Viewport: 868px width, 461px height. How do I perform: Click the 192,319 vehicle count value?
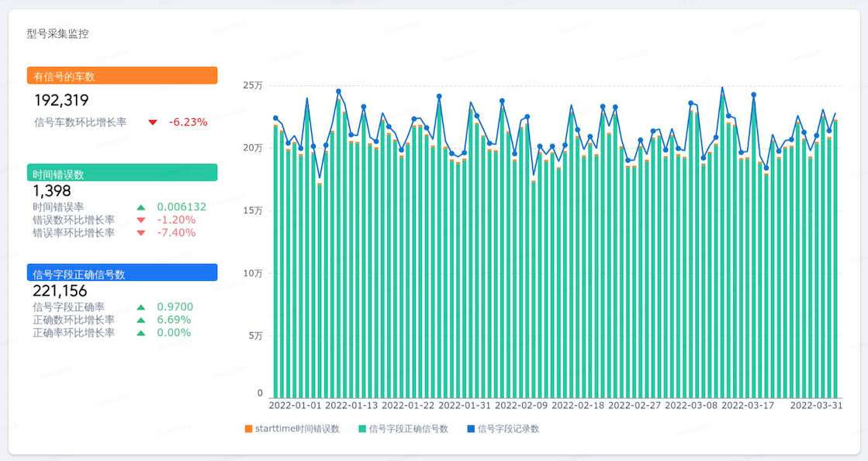tap(61, 100)
